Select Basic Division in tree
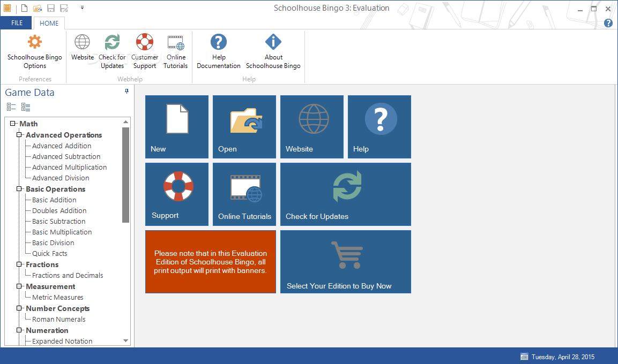Image resolution: width=618 pixels, height=364 pixels. [x=53, y=243]
